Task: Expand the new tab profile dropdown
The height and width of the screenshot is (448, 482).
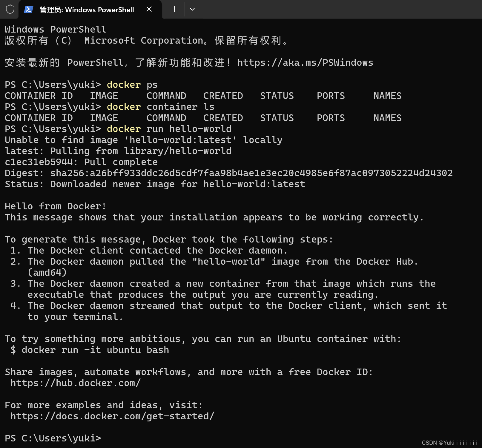Action: [x=192, y=9]
